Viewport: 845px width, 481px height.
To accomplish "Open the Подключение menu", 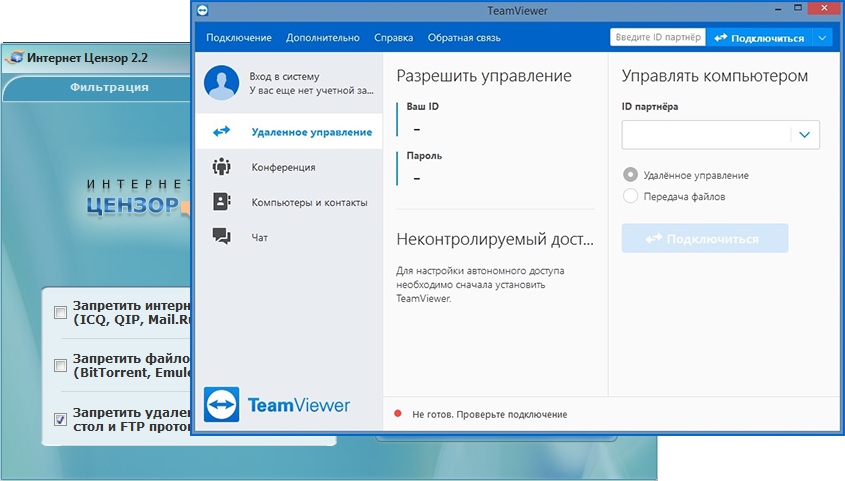I will tap(239, 38).
